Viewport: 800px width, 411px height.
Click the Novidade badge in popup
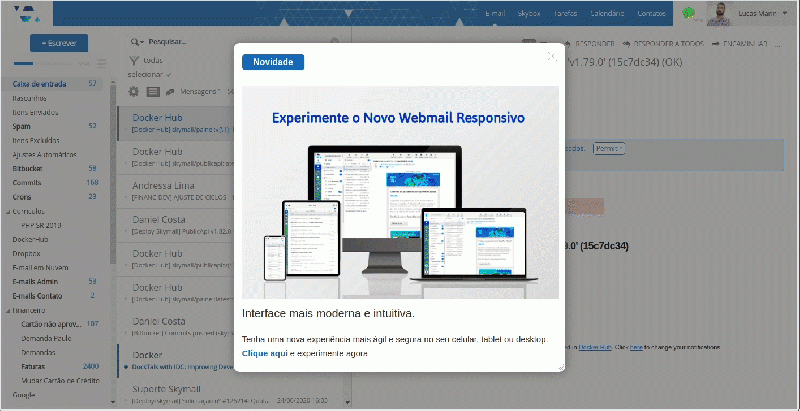[273, 62]
